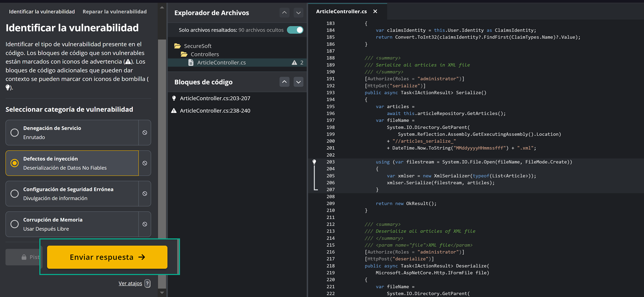Switch to Reparar la vulnerabilidad tab

115,12
